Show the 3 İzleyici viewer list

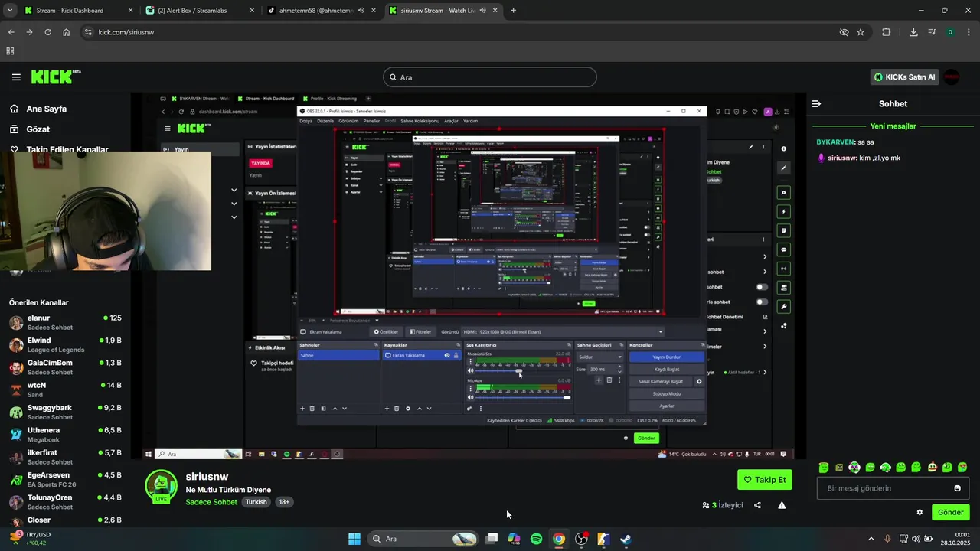[723, 505]
